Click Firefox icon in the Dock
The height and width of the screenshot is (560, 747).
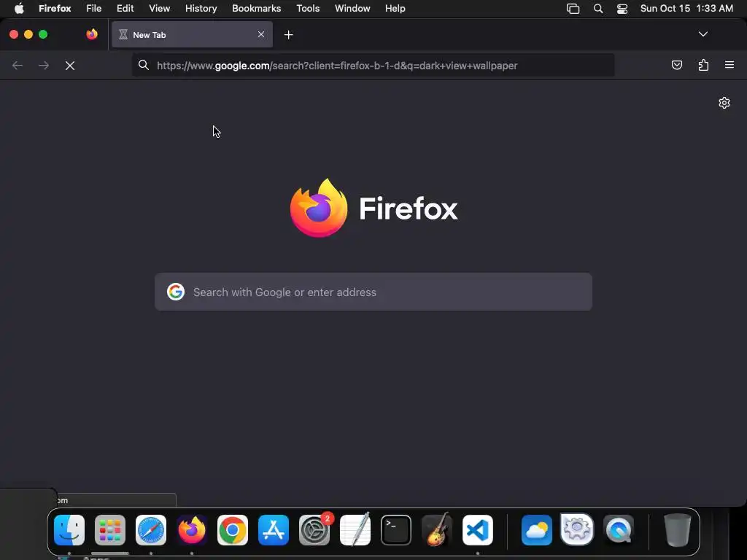192,529
